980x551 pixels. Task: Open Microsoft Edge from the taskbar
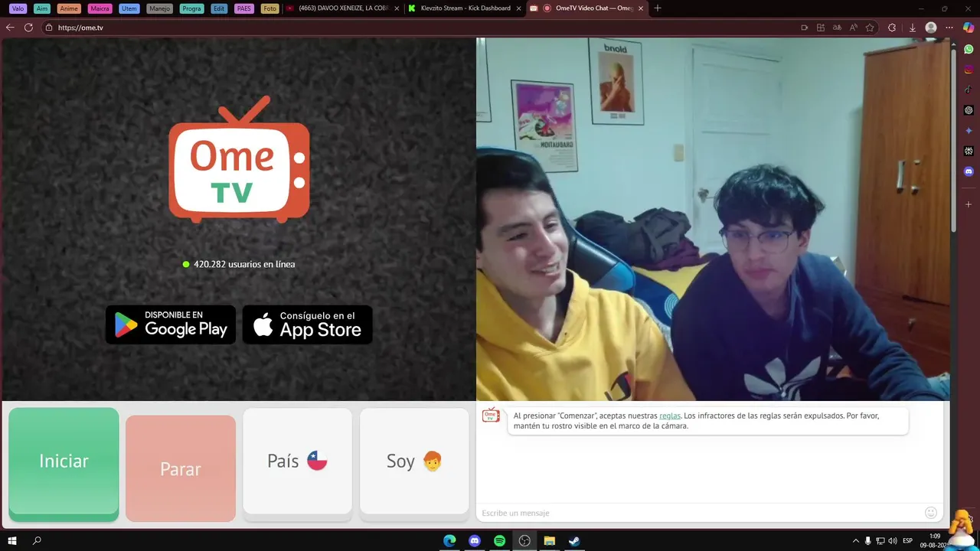449,541
